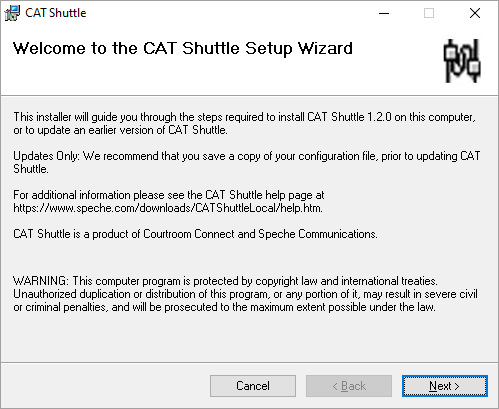This screenshot has width=499, height=409.
Task: Click the WARNING copyright notice text
Action: click(x=245, y=294)
